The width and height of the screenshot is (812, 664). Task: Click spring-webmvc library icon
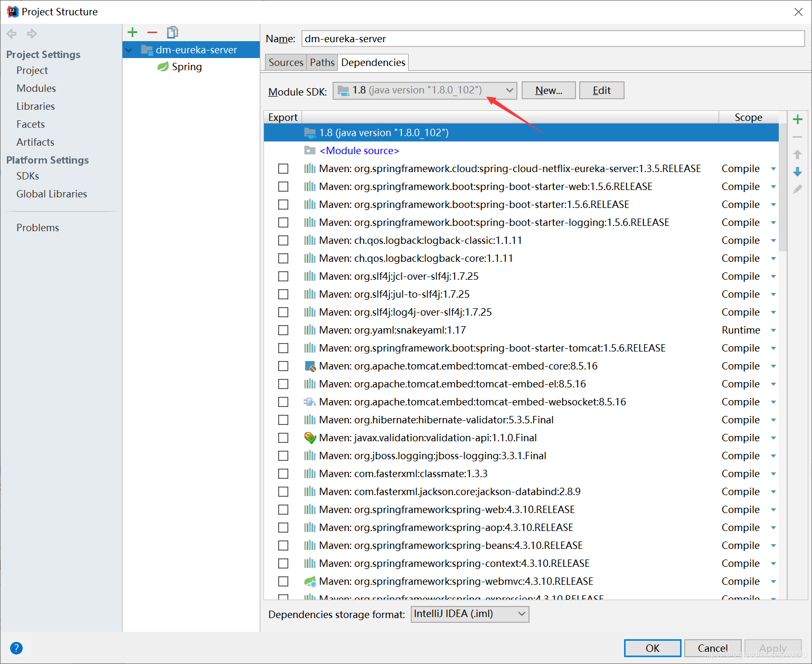310,581
